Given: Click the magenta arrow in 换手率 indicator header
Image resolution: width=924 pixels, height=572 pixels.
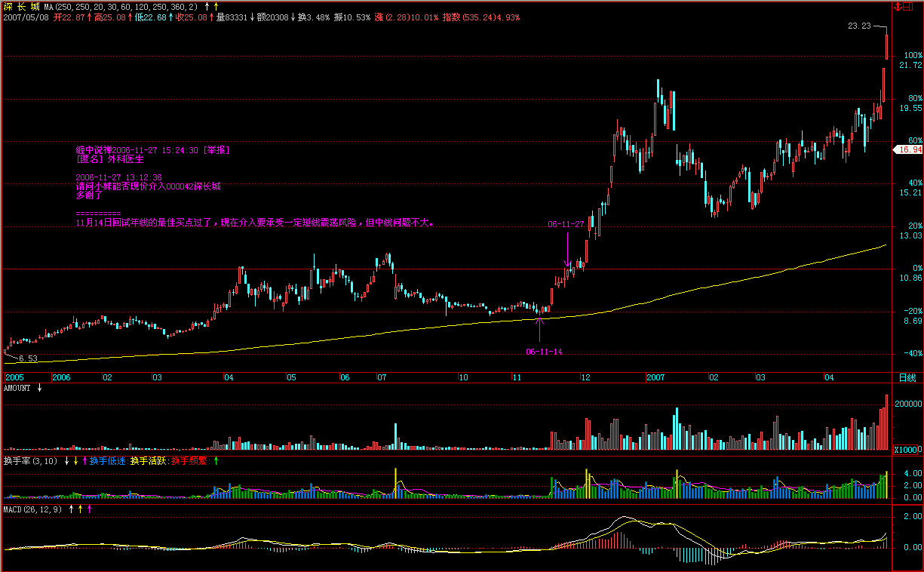Looking at the screenshot, I should [x=84, y=460].
